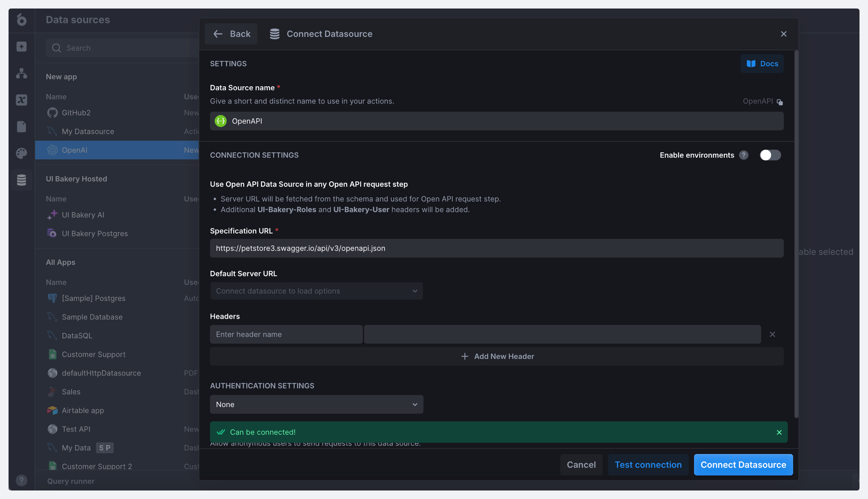Select GitHub2 data source in list
868x499 pixels.
[x=76, y=113]
